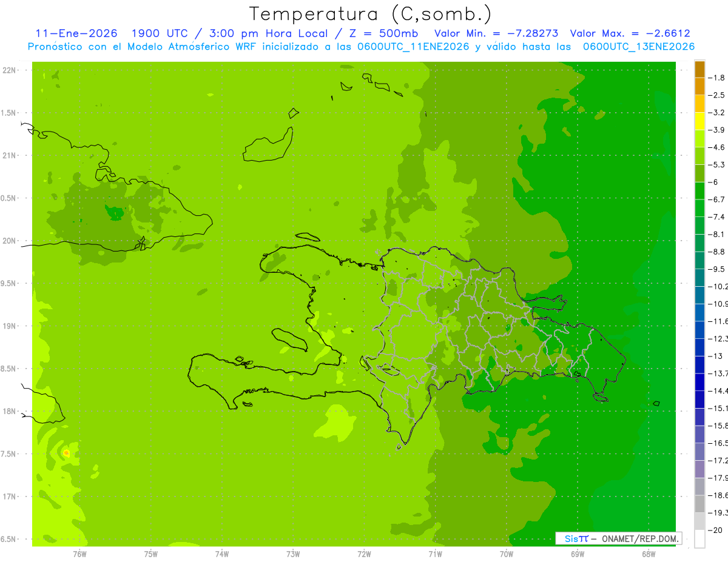The height and width of the screenshot is (562, 728).
Task: Click the "71W" longitude axis label
Action: 435,554
